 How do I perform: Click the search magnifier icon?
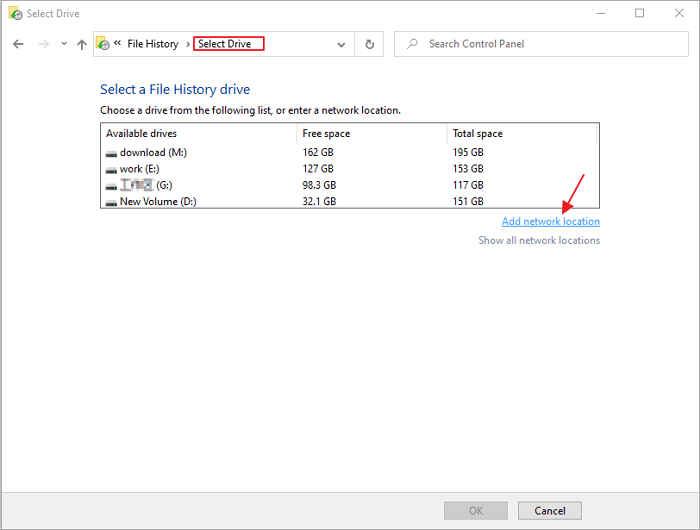(412, 44)
